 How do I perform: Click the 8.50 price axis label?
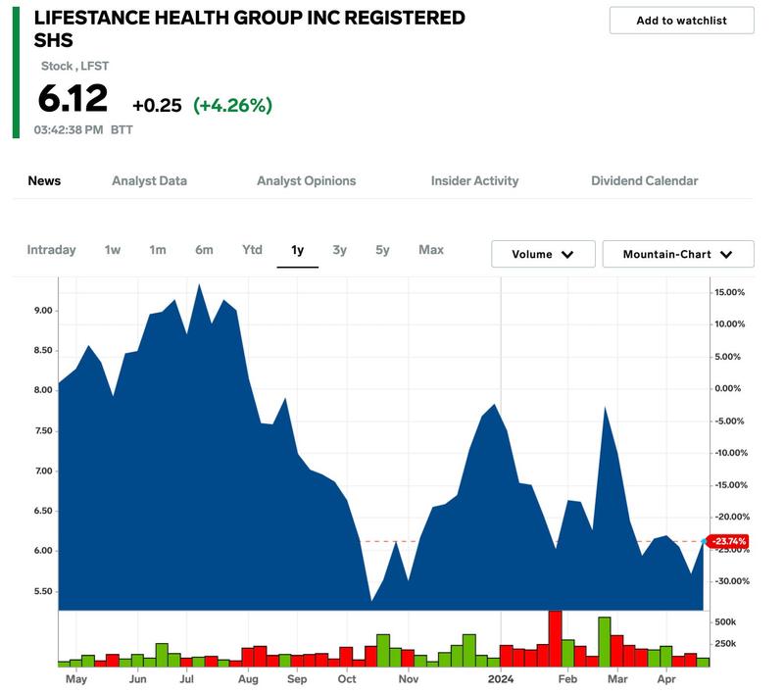coord(43,351)
